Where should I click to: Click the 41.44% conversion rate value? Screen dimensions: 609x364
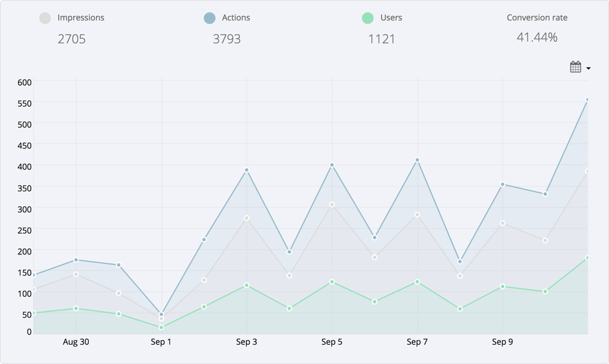pos(537,37)
